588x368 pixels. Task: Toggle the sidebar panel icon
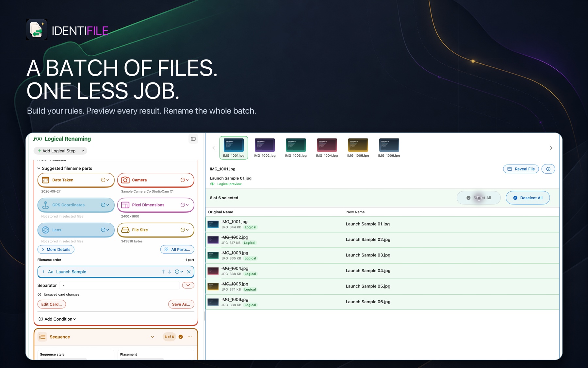tap(193, 139)
